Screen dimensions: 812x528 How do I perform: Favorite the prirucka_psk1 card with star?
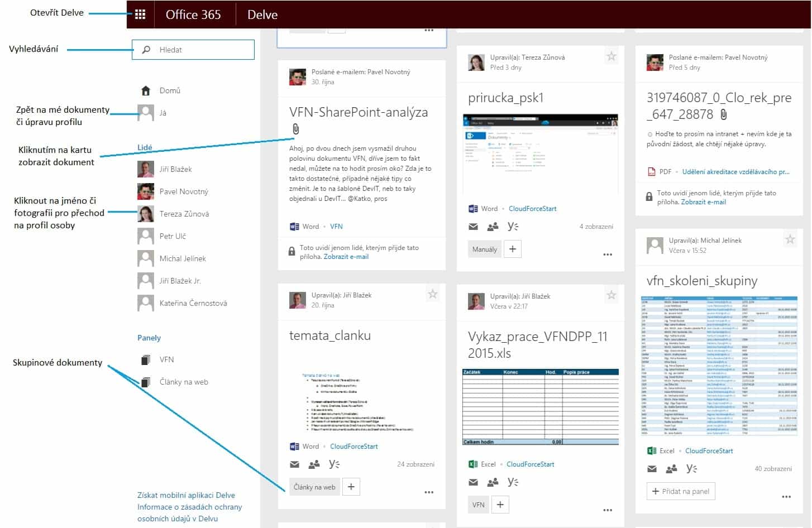point(612,56)
